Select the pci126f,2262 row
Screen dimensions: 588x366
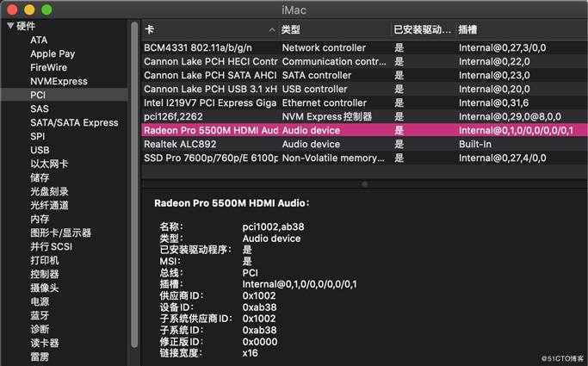point(364,116)
